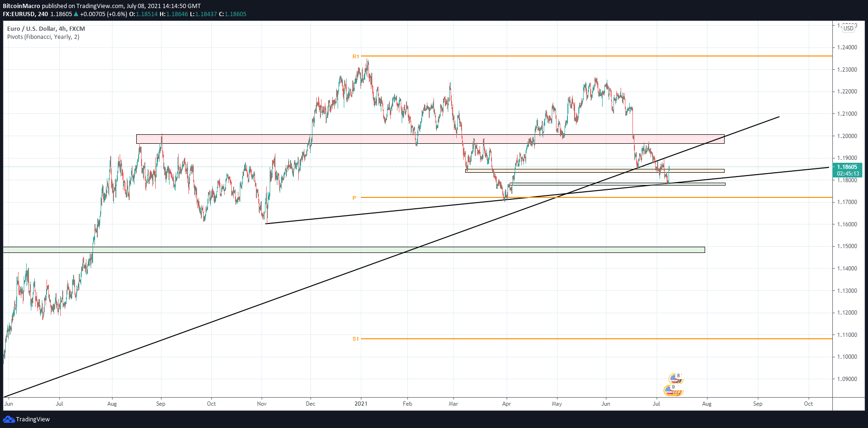Click the USD currency button on the price axis
Screen dimensions: 868x428
tap(848, 28)
